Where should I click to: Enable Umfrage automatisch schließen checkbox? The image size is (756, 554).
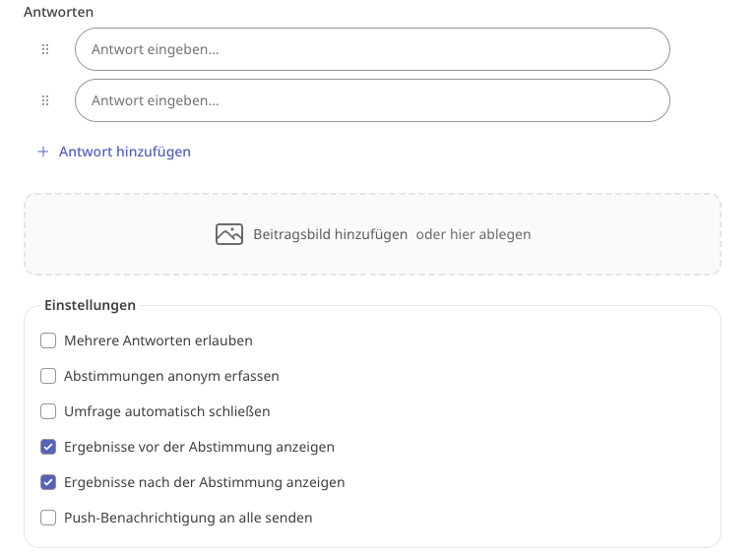tap(48, 411)
